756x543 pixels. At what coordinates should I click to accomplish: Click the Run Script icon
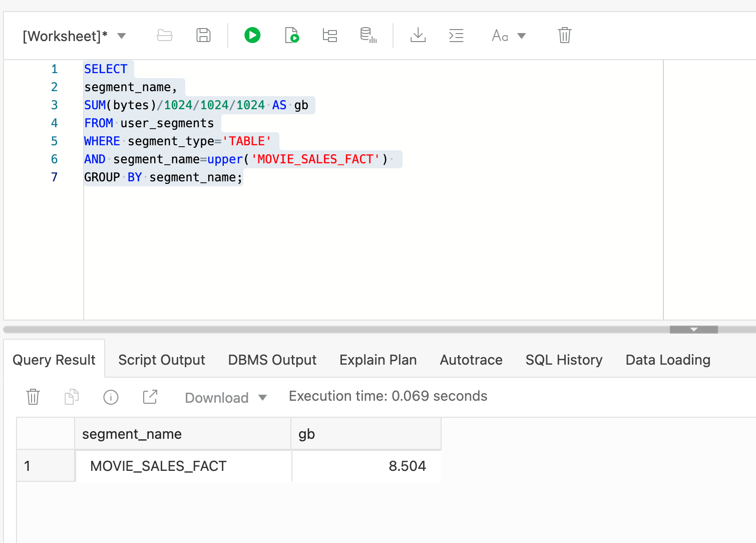[291, 36]
